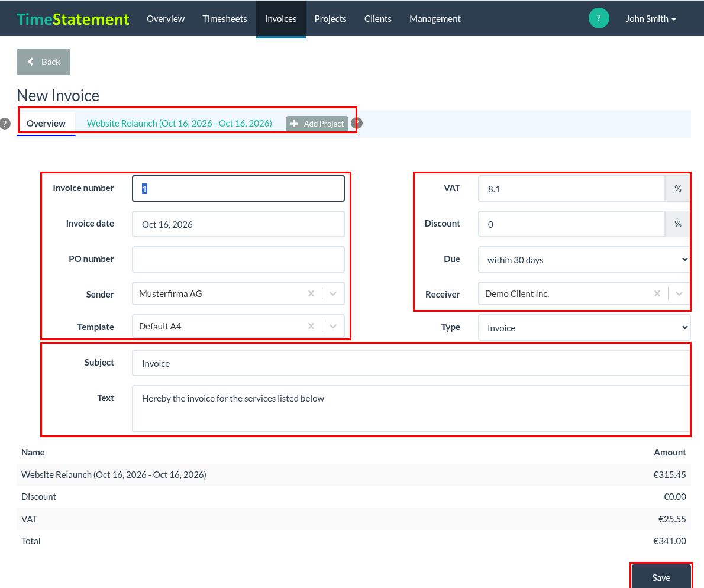Click the Discount percentage field
This screenshot has width=704, height=588.
[x=571, y=224]
